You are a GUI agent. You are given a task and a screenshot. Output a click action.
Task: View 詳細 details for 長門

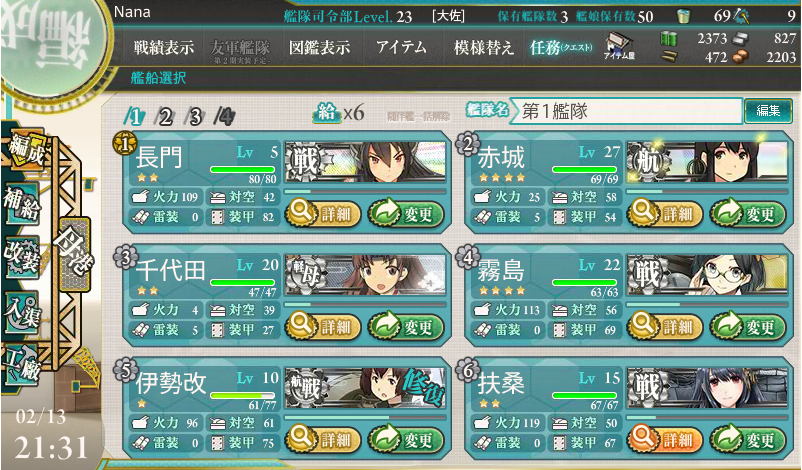coord(323,213)
